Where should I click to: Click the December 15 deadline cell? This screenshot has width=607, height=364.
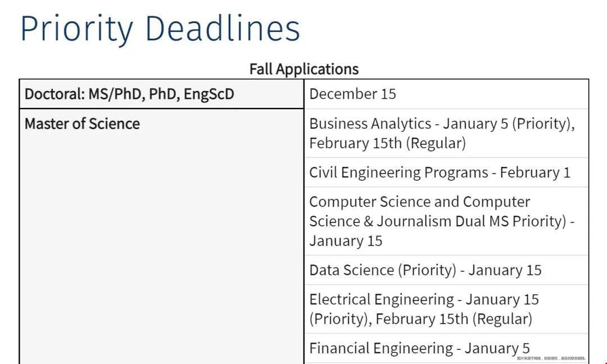coord(446,94)
